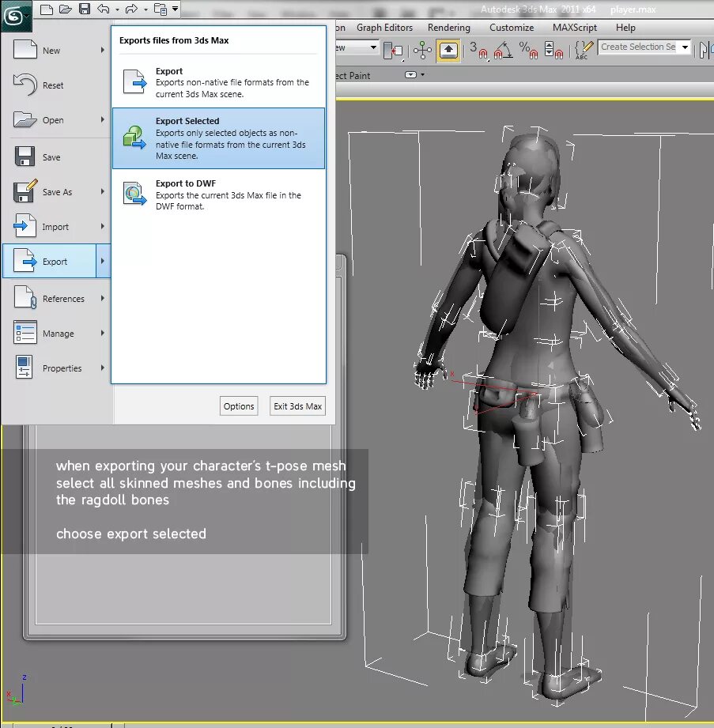This screenshot has height=728, width=714.
Task: Click the Open folder icon in menu
Action: [x=25, y=119]
